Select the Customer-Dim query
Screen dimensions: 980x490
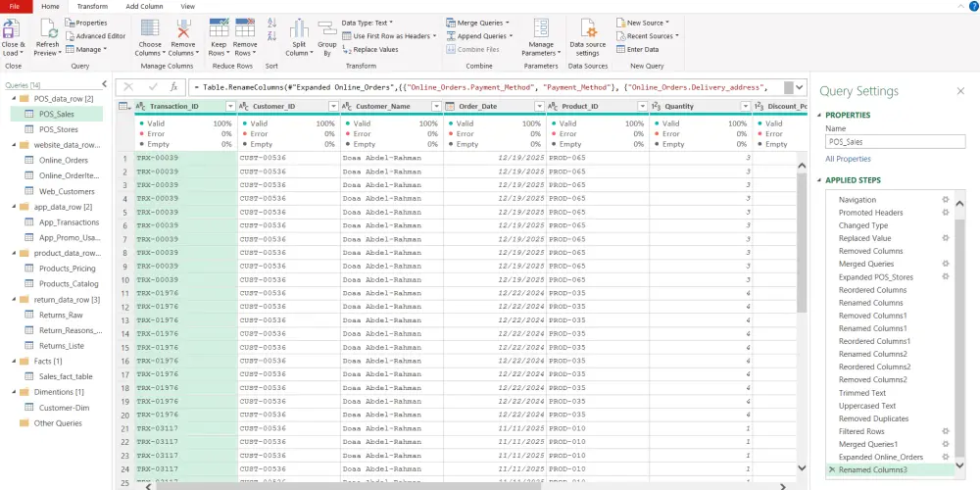pyautogui.click(x=64, y=408)
